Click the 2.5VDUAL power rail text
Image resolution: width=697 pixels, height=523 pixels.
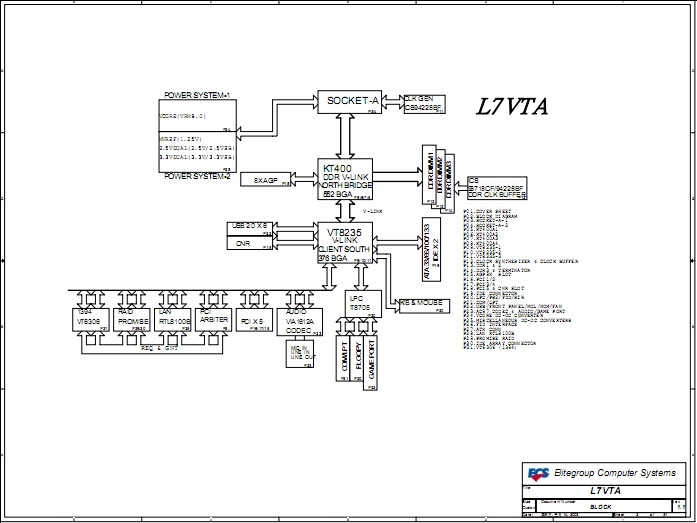tap(197, 148)
